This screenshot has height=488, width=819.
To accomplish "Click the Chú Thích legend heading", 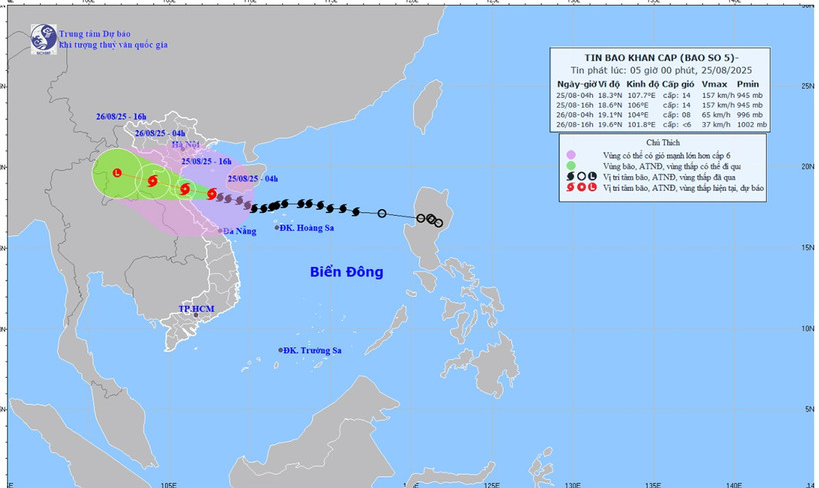I will coord(663,142).
